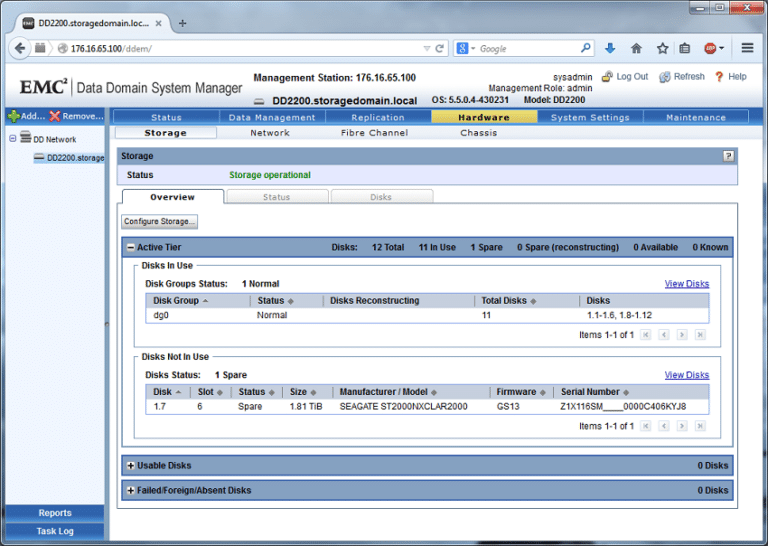Screen dimensions: 768x546
Task: Switch to the Network sub-tab
Action: click(270, 133)
